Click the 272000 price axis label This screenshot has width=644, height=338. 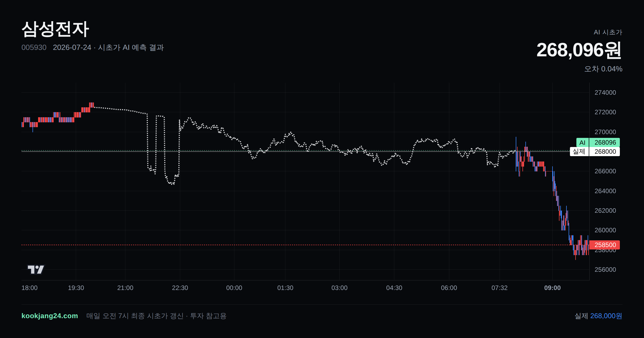click(x=605, y=112)
